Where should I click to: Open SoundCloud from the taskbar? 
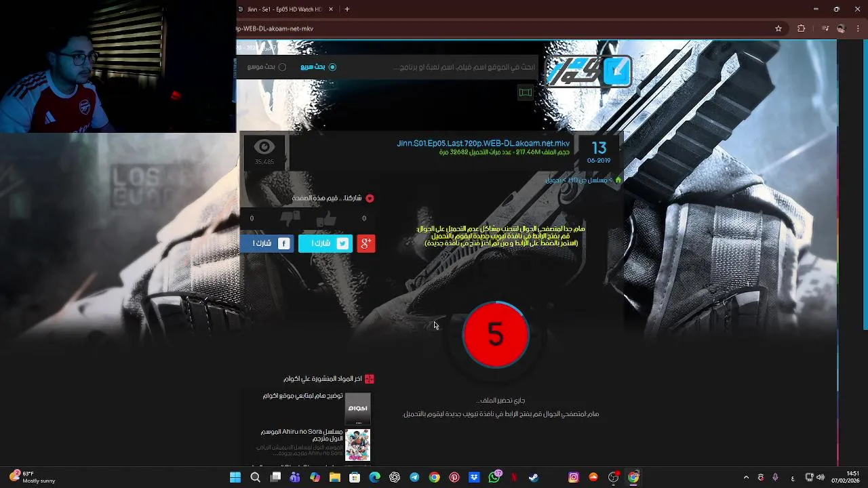(593, 477)
